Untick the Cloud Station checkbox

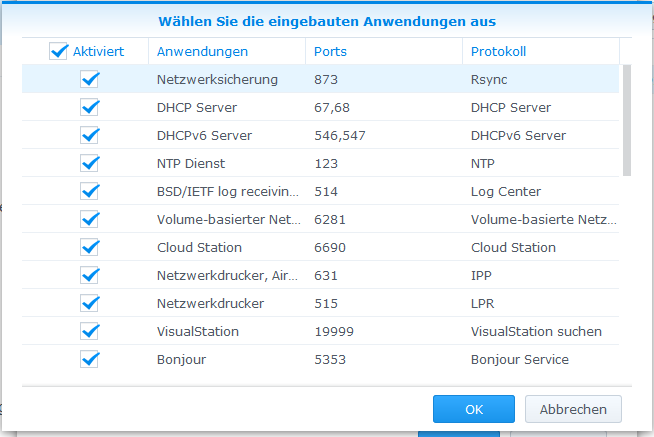(x=90, y=247)
